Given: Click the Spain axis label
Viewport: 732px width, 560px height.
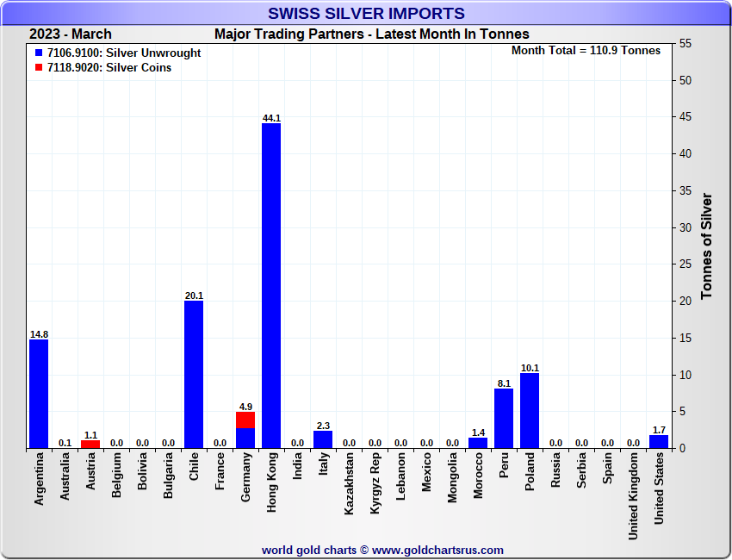Looking at the screenshot, I should [x=607, y=468].
